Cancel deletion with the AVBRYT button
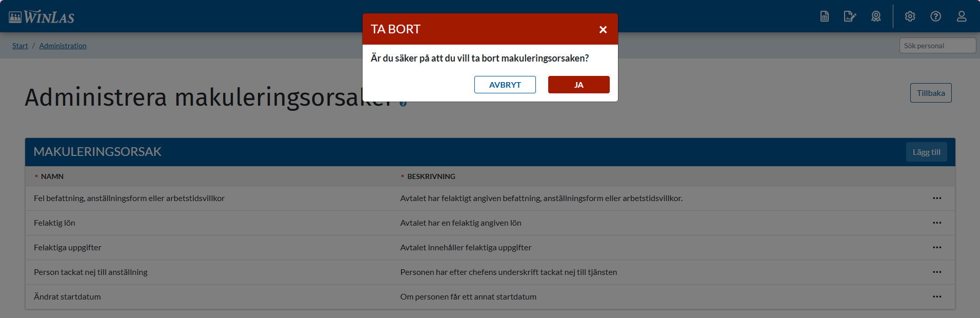 [x=505, y=85]
